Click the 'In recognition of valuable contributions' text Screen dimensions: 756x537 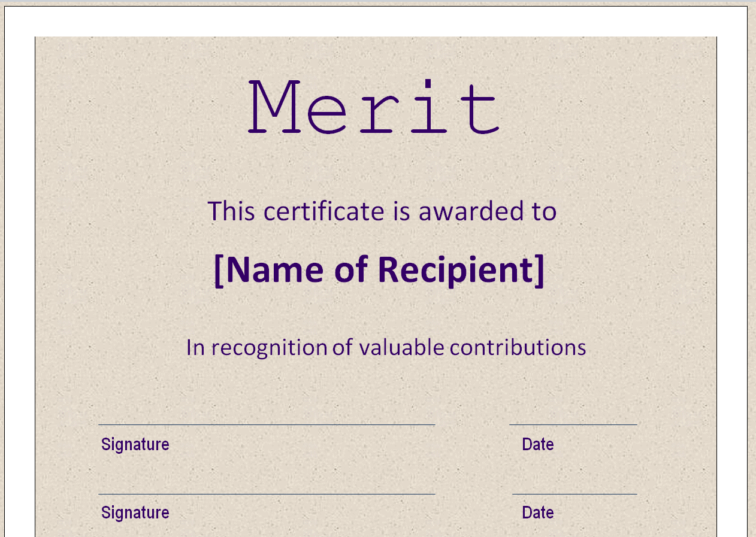(386, 347)
